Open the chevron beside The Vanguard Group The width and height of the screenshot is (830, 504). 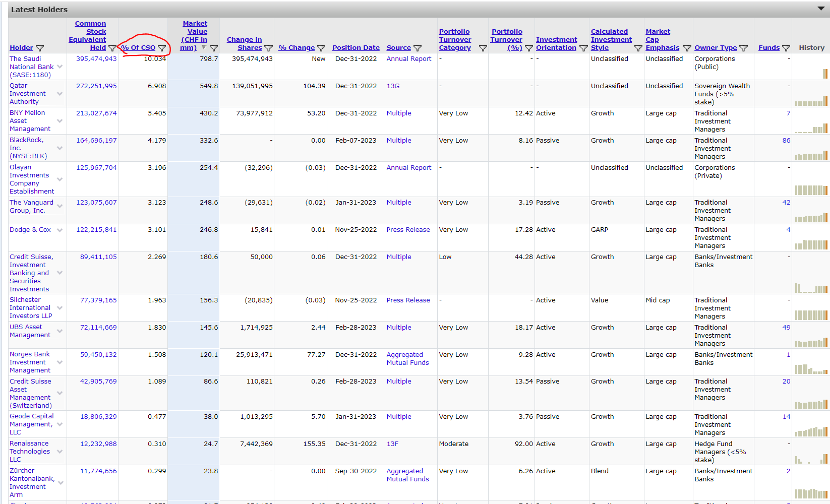coord(60,206)
